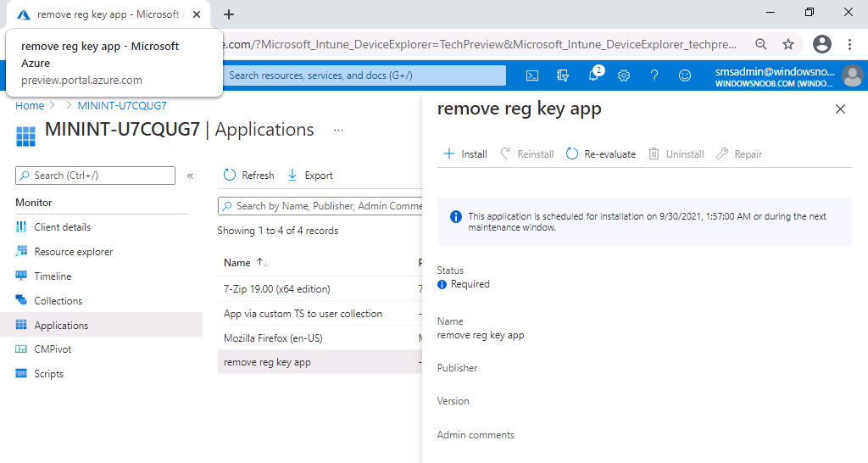Collapse the left menu with the double chevron
Screen dimensions: 868x463
point(191,176)
